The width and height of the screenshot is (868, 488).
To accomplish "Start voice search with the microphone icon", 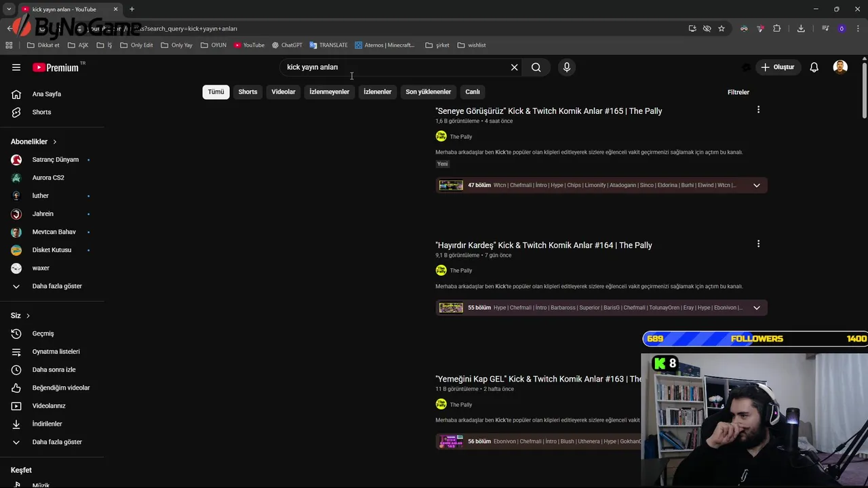I will (567, 67).
